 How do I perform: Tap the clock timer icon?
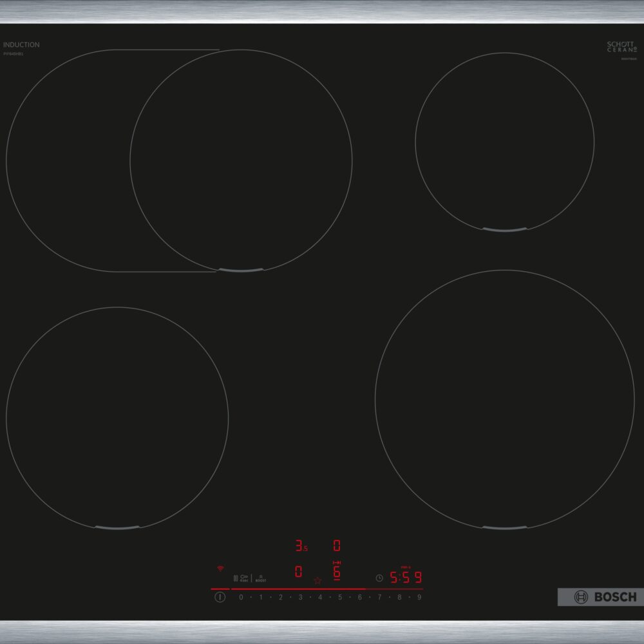tap(379, 578)
